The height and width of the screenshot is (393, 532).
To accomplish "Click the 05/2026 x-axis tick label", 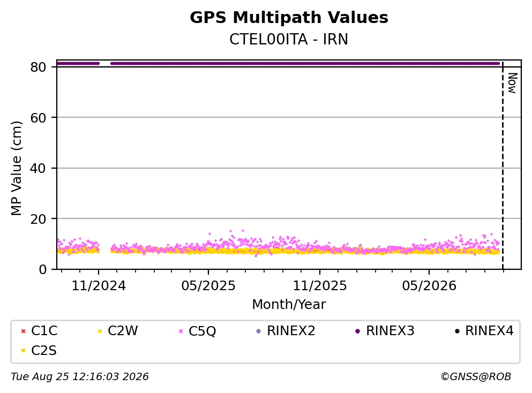I will pos(429,286).
